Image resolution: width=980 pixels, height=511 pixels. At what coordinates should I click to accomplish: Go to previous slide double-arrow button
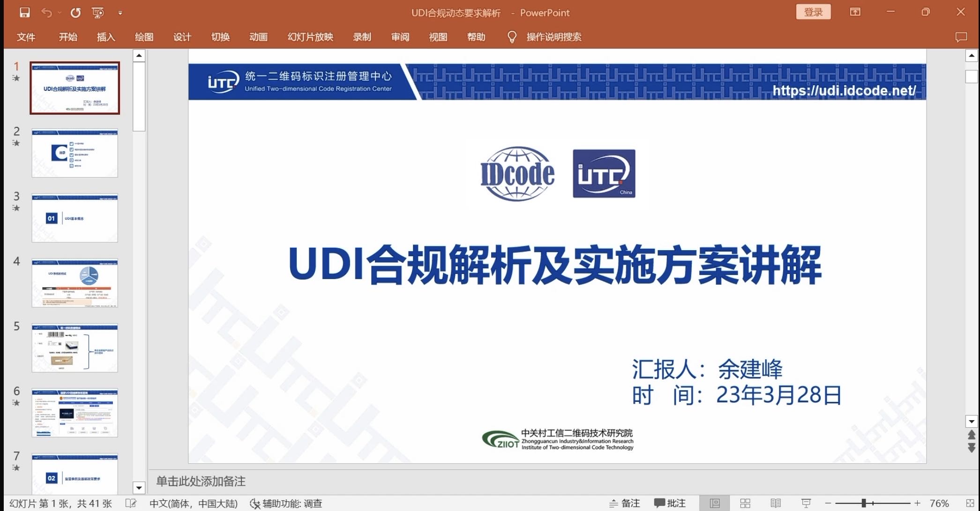(972, 435)
